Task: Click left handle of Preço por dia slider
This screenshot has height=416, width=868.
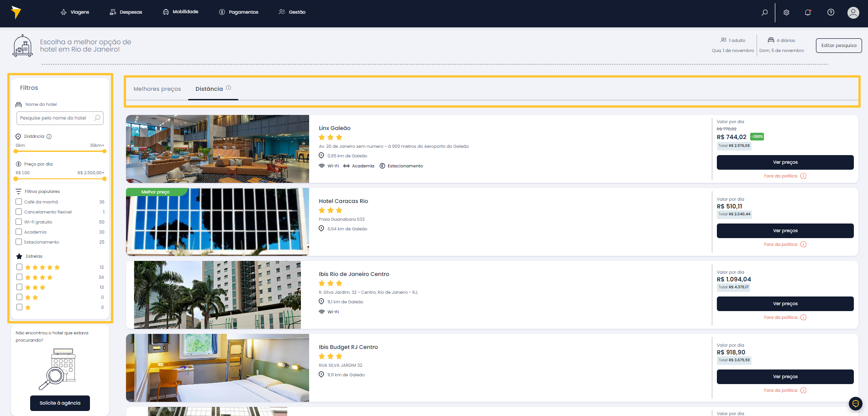Action: point(16,179)
